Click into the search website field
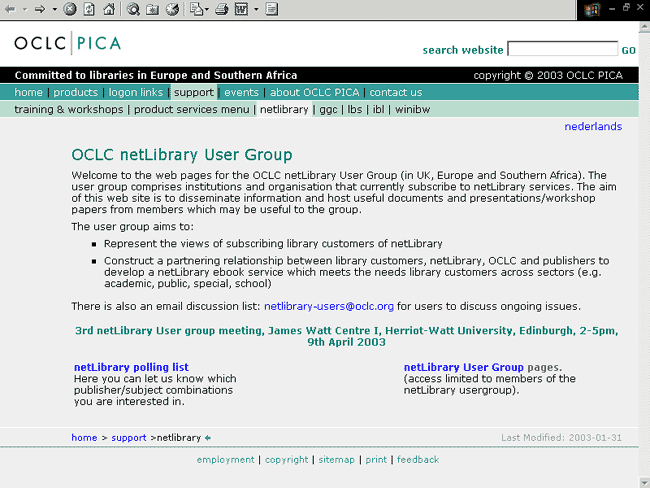Screen dimensions: 650x488 coord(562,49)
